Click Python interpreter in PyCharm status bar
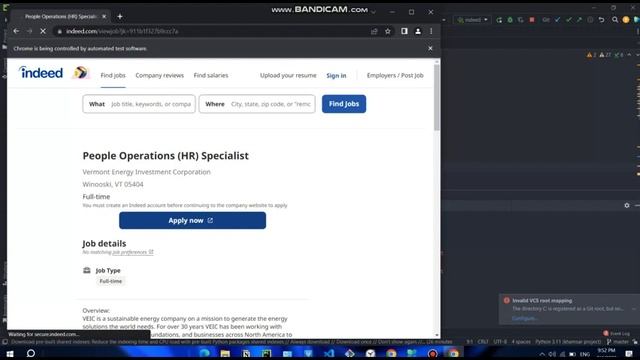The width and height of the screenshot is (640, 360). click(x=568, y=342)
